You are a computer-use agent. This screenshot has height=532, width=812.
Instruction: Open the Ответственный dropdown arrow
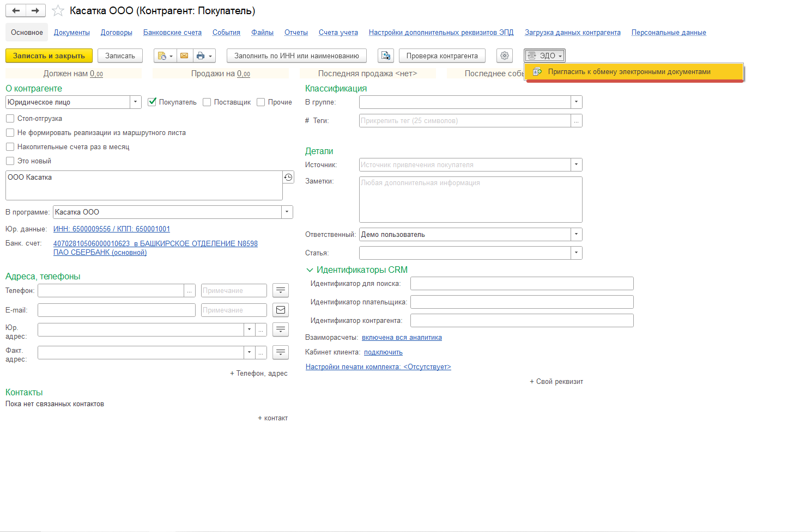(577, 235)
